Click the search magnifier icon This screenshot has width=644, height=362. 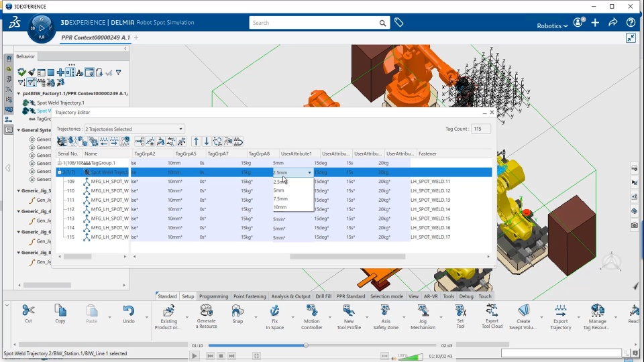382,23
